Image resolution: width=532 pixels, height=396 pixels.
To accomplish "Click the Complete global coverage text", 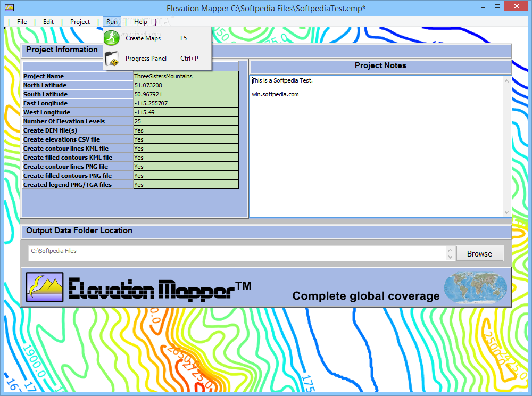I will tap(366, 296).
